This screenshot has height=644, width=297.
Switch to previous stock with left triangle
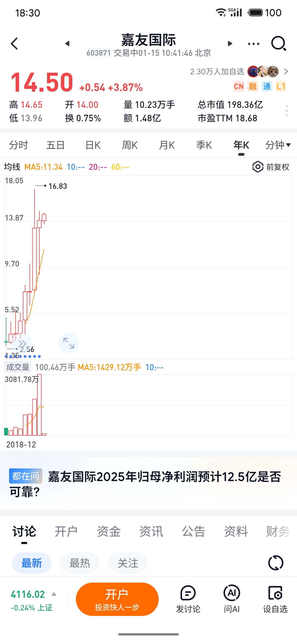click(x=67, y=43)
